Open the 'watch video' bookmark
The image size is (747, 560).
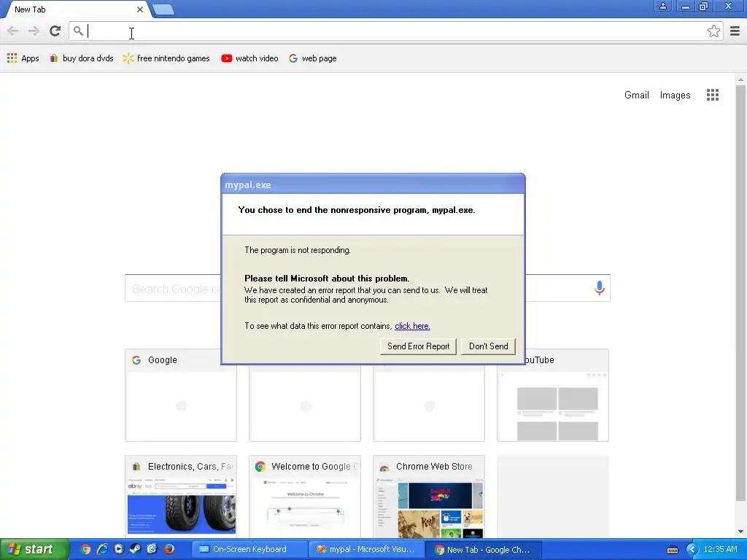click(249, 58)
